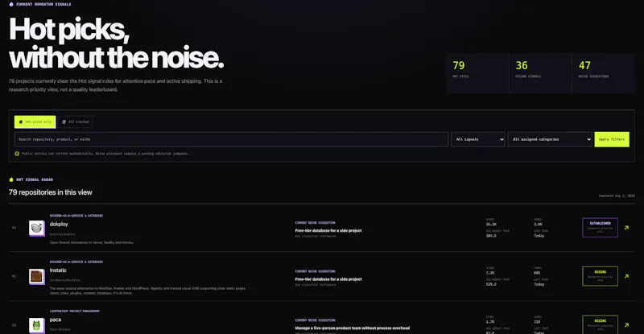644x334 pixels.
Task: Click the 79 repositories in this view heading
Action: 51,192
